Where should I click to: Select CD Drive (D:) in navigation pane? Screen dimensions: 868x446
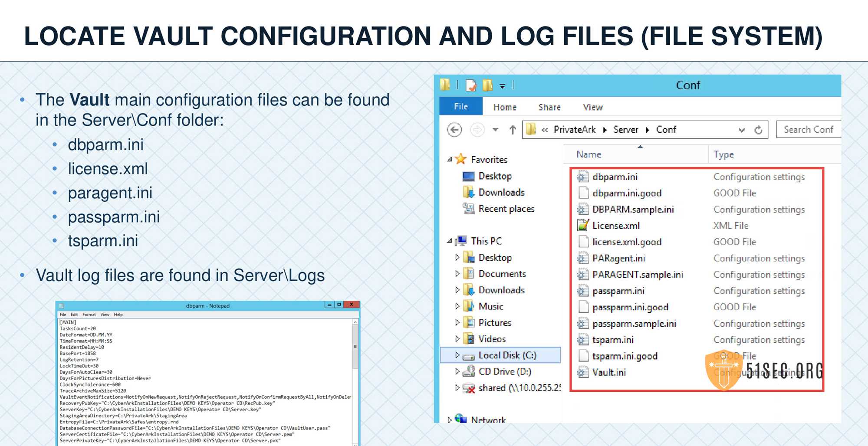[x=505, y=371]
